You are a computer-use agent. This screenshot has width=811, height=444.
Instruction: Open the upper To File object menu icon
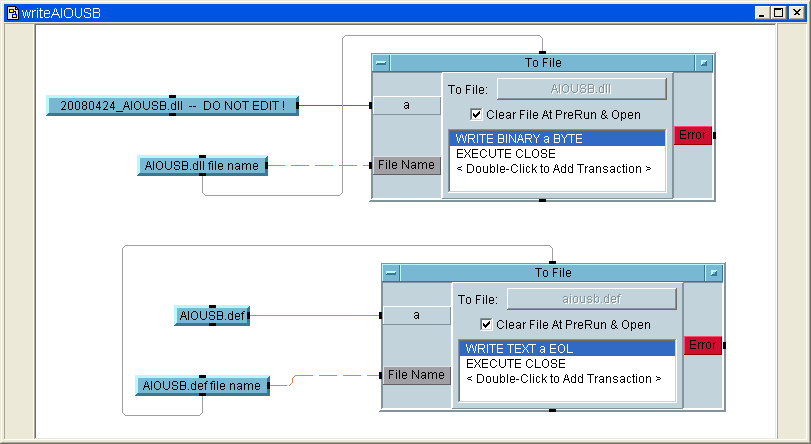click(x=705, y=62)
